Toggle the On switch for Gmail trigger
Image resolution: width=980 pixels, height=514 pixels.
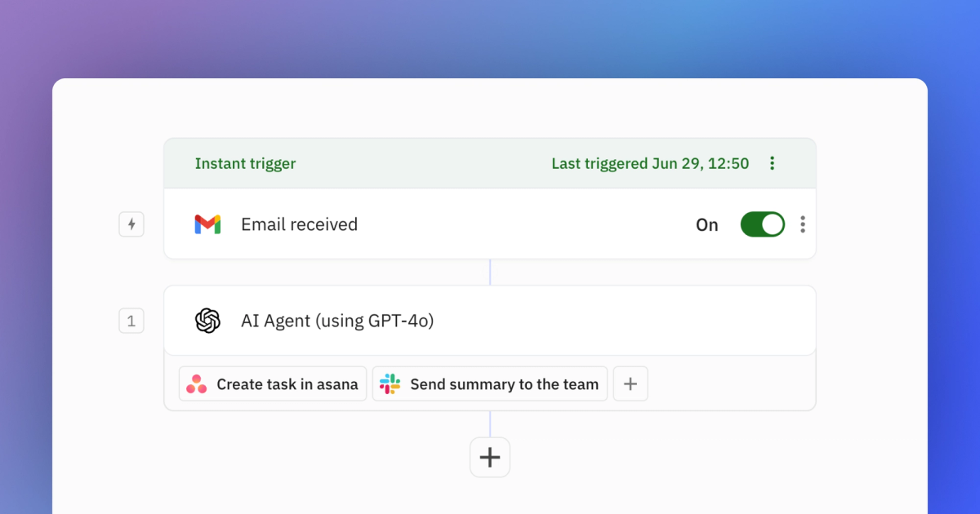coord(762,224)
